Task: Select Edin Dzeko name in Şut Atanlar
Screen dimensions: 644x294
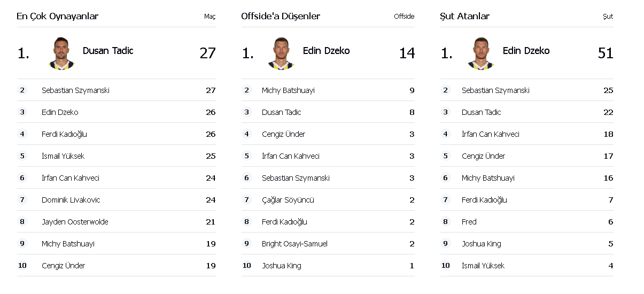Action: pyautogui.click(x=526, y=51)
